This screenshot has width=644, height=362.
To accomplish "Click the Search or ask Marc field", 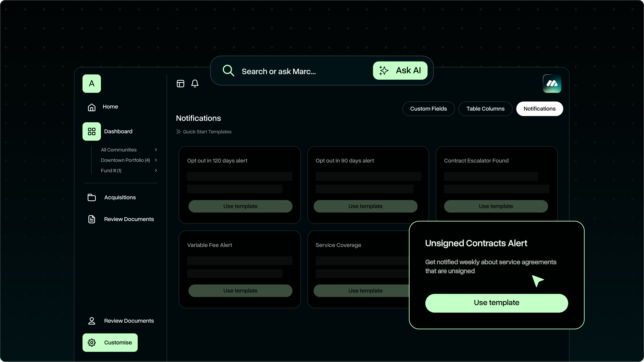I will click(300, 71).
